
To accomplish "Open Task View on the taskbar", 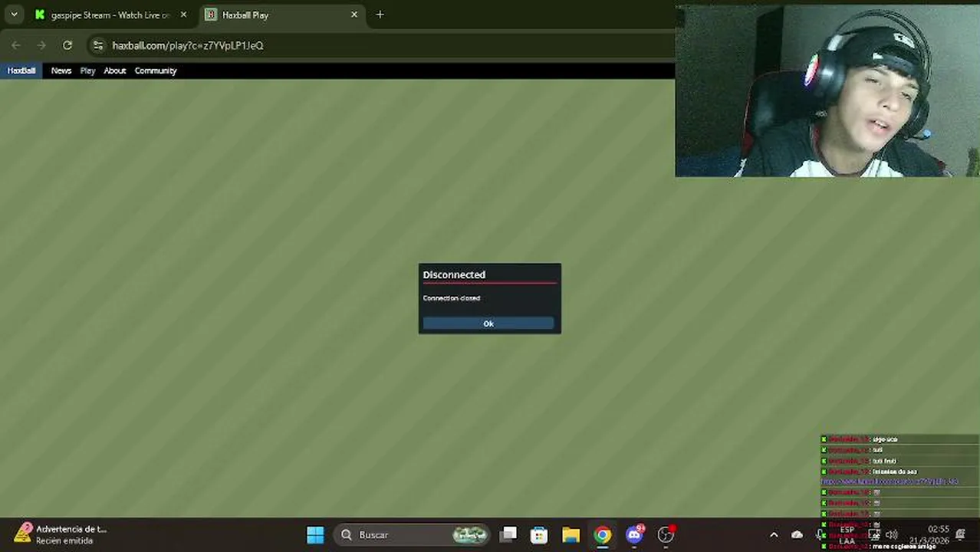I will pos(508,534).
